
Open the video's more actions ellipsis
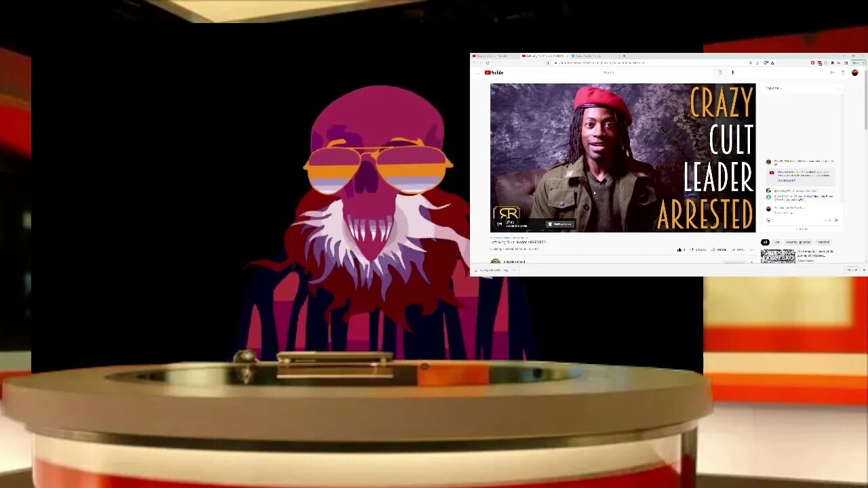point(751,249)
